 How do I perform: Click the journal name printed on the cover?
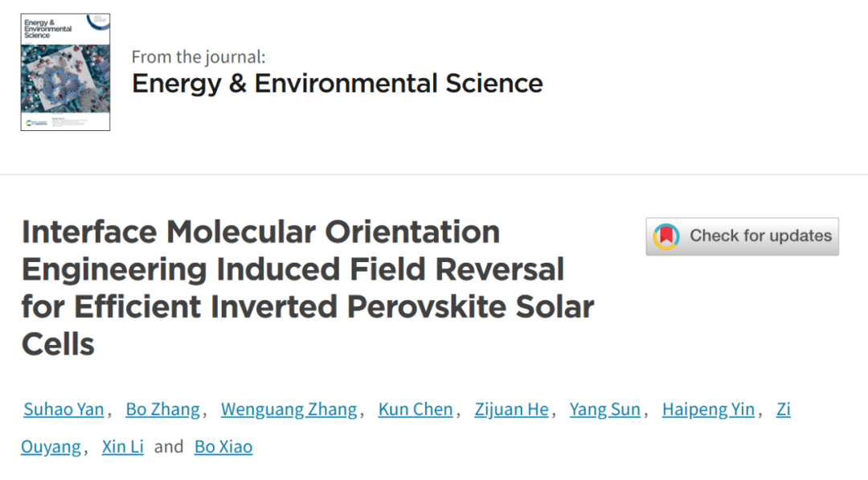pos(48,30)
